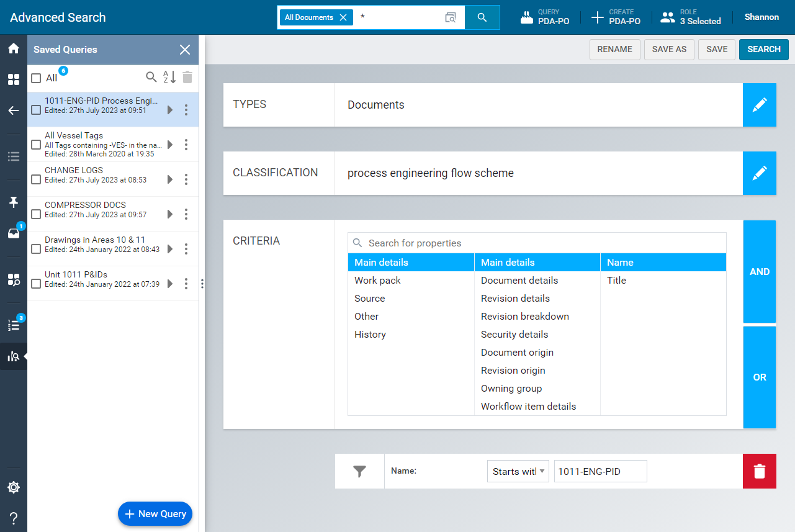Open the pinned items pin icon
795x532 pixels.
13,202
